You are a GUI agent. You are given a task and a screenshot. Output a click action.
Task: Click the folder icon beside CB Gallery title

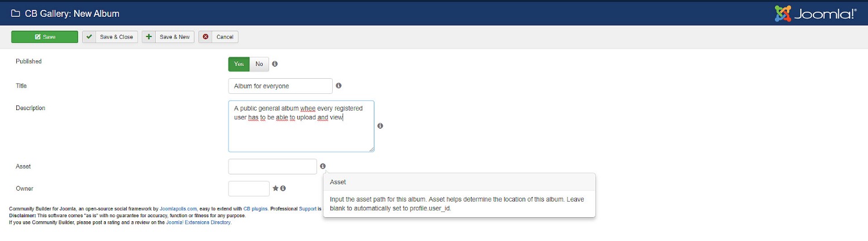tap(16, 13)
